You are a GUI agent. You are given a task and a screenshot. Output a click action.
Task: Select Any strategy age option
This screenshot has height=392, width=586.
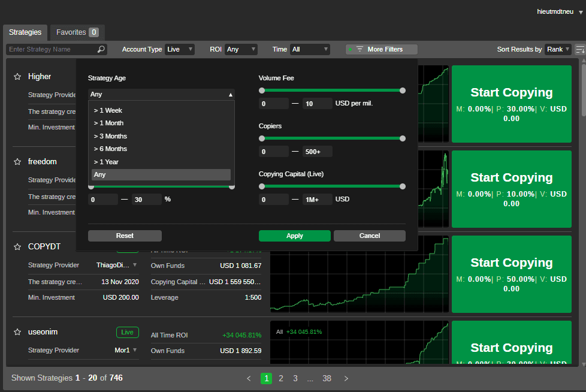pos(161,174)
